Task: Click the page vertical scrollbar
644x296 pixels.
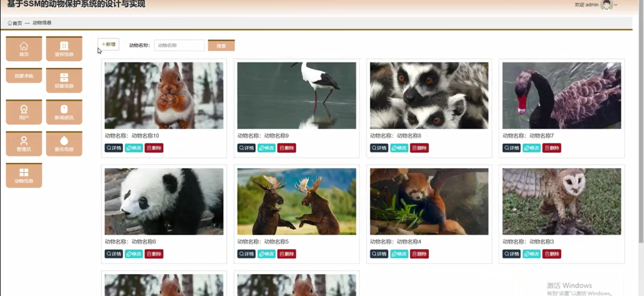Action: [x=641, y=123]
